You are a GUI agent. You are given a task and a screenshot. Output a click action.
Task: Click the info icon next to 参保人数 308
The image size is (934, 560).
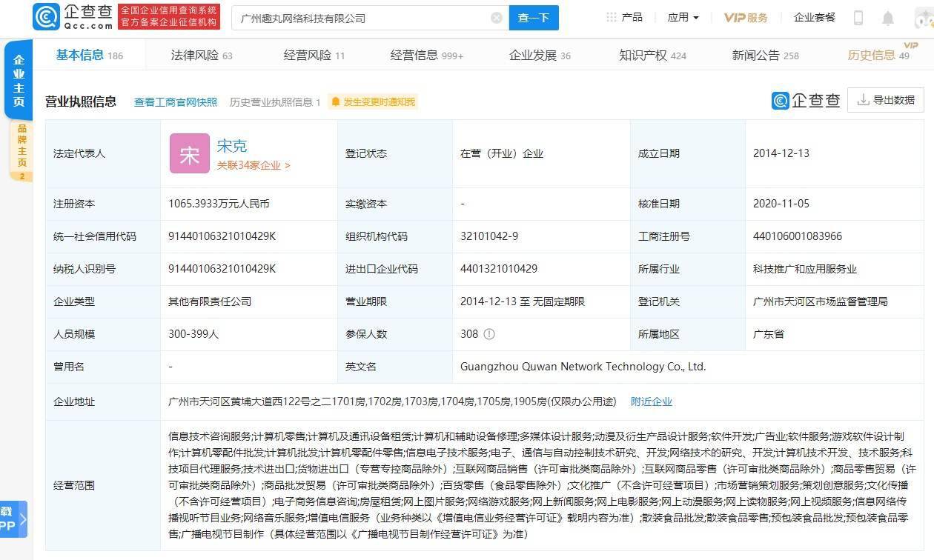pyautogui.click(x=488, y=334)
